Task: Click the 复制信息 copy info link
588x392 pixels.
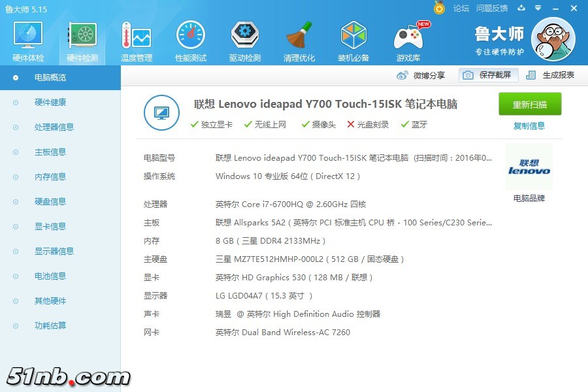Action: (529, 126)
